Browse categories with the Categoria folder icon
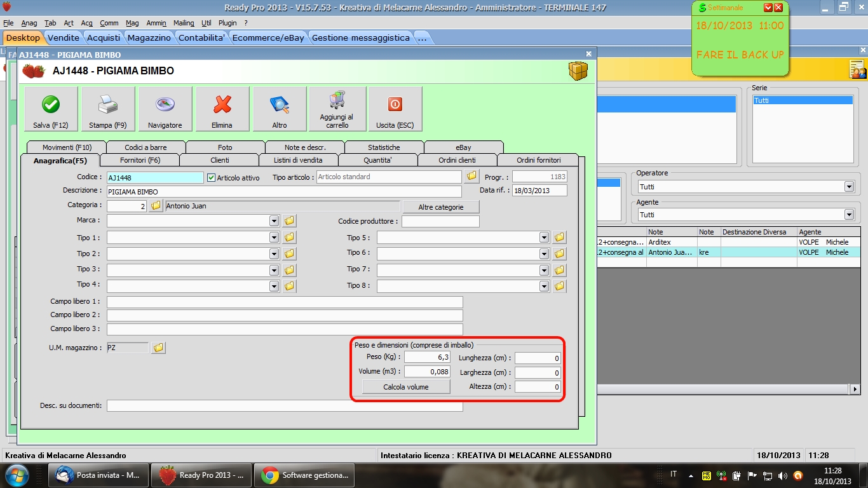The image size is (868, 488). click(156, 206)
